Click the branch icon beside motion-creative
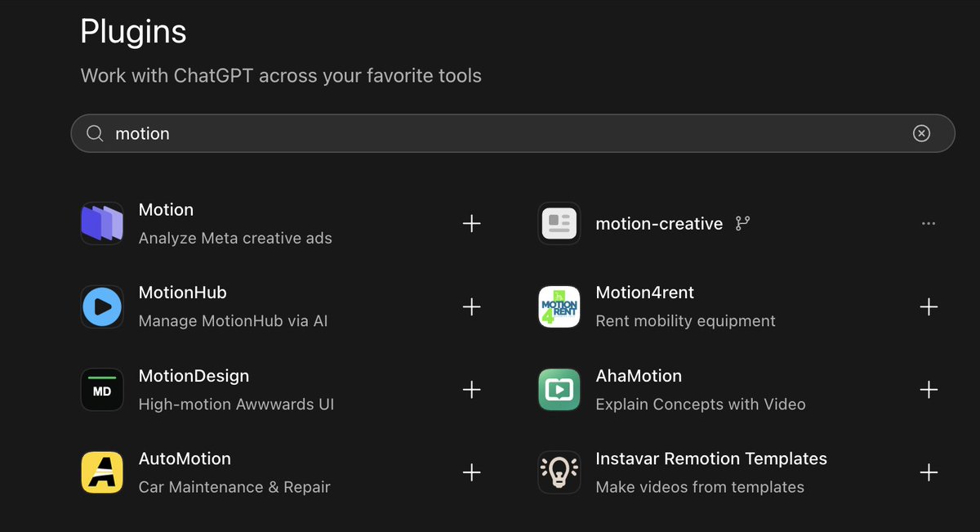 point(742,224)
